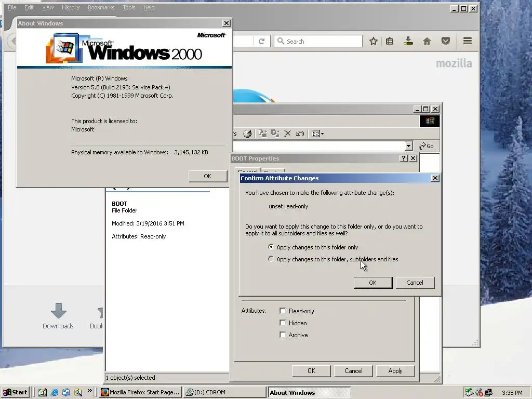This screenshot has width=532, height=399.
Task: Switch to Mozilla Firefox Start Page taskbar button
Action: pos(140,392)
